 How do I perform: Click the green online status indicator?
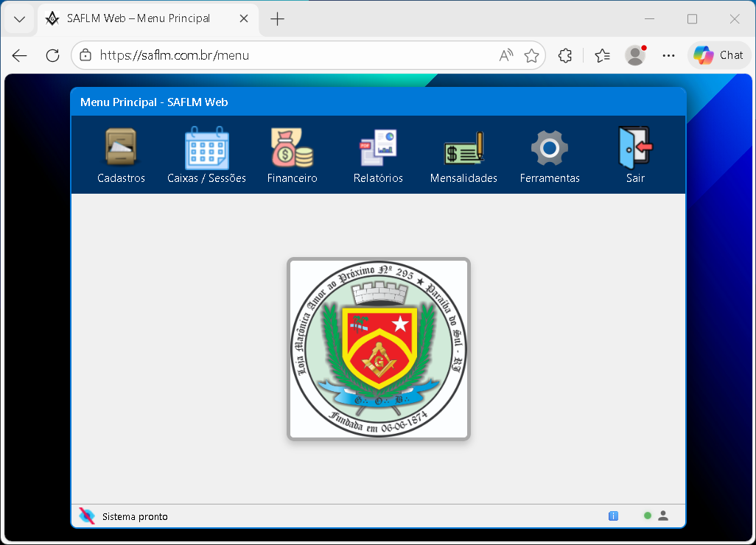click(x=648, y=516)
